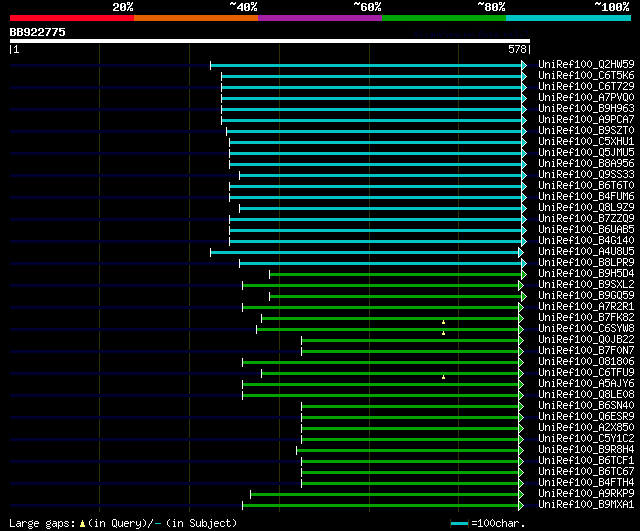Open the UniRef100_B9H963 entry label

point(586,109)
